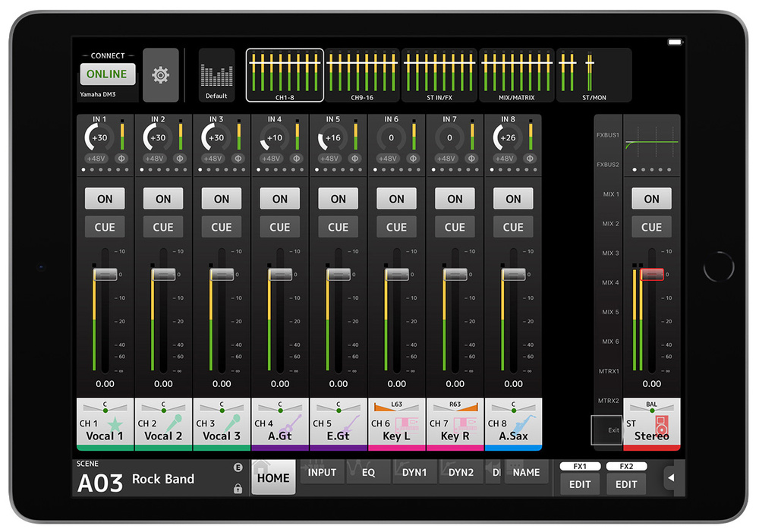759x532 pixels.
Task: Open the EQ tab in the bottom bar
Action: [368, 473]
